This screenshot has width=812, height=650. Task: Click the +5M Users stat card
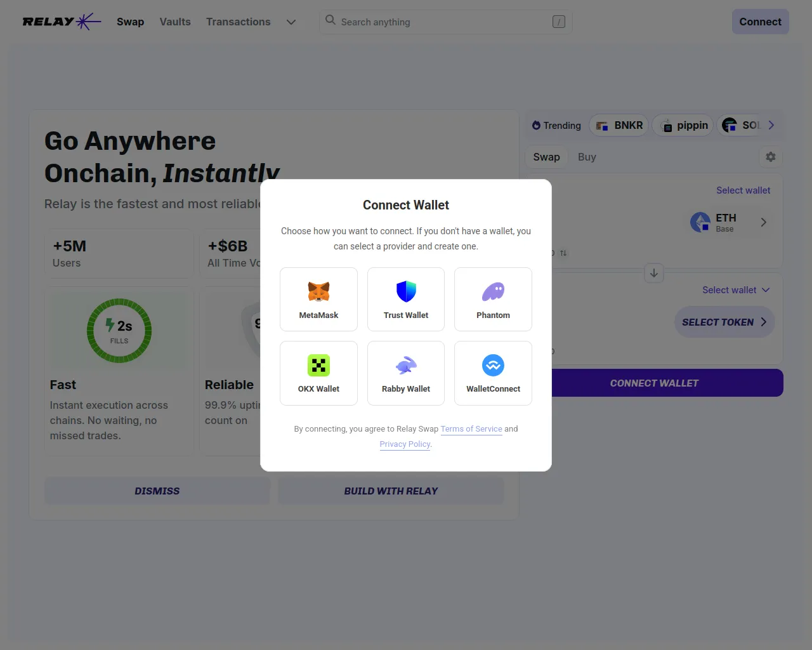click(119, 253)
